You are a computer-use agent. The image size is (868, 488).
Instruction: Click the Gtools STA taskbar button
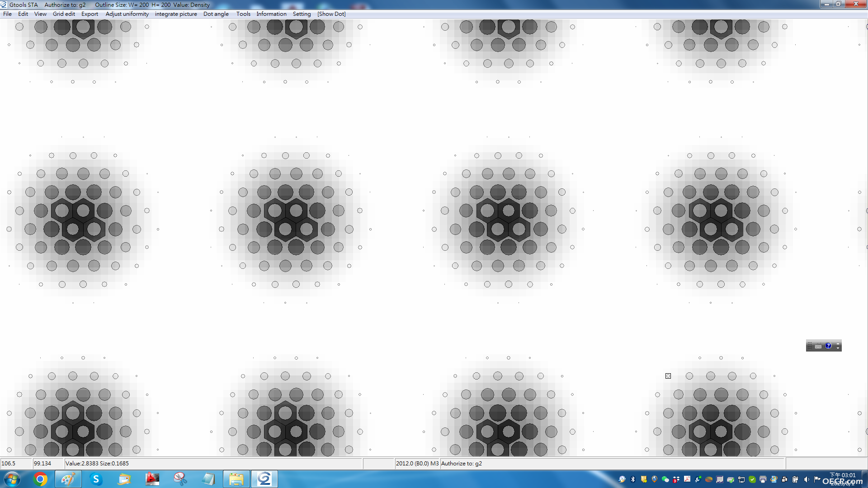264,479
